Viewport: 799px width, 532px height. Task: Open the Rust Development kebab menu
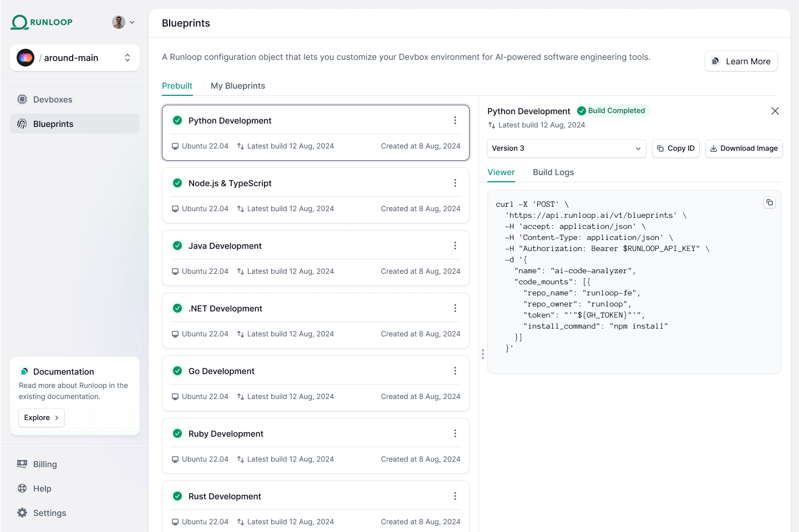click(455, 497)
